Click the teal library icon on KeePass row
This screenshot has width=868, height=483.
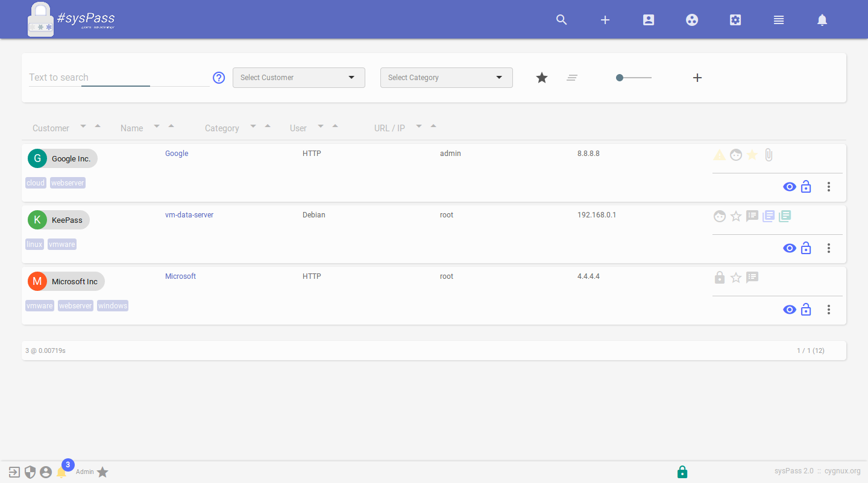[x=785, y=216]
